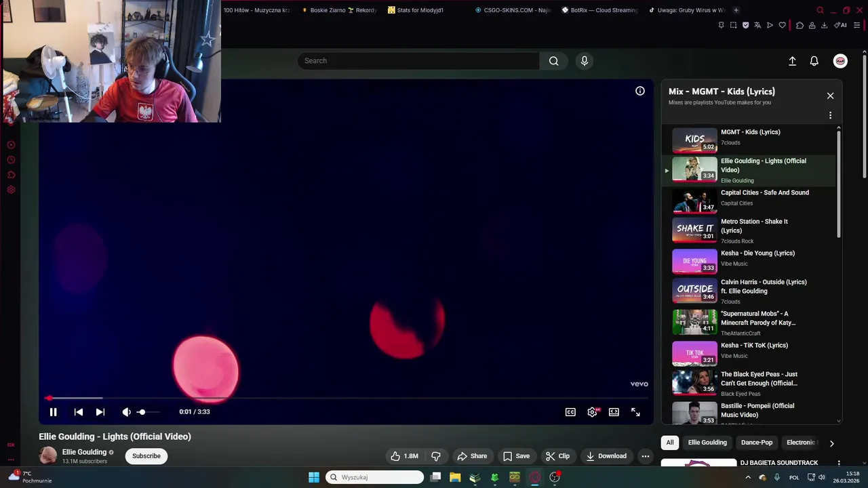Switch to Boskie Ziarno browser tab

coord(338,10)
